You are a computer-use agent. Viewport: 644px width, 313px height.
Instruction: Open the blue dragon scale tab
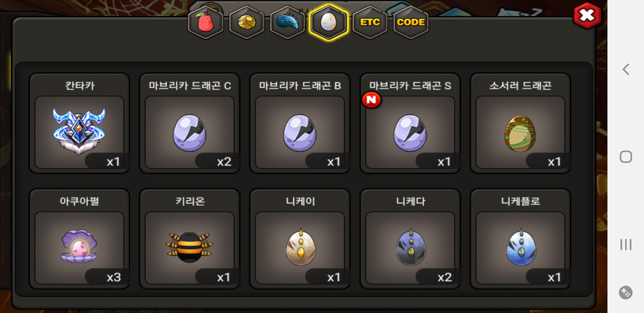(287, 23)
